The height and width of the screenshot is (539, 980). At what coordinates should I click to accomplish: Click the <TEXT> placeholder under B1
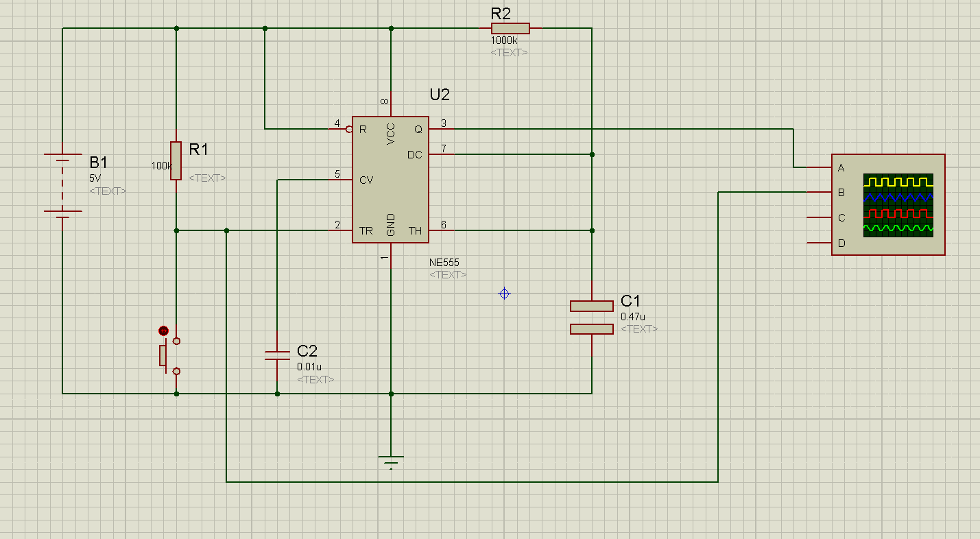click(108, 191)
